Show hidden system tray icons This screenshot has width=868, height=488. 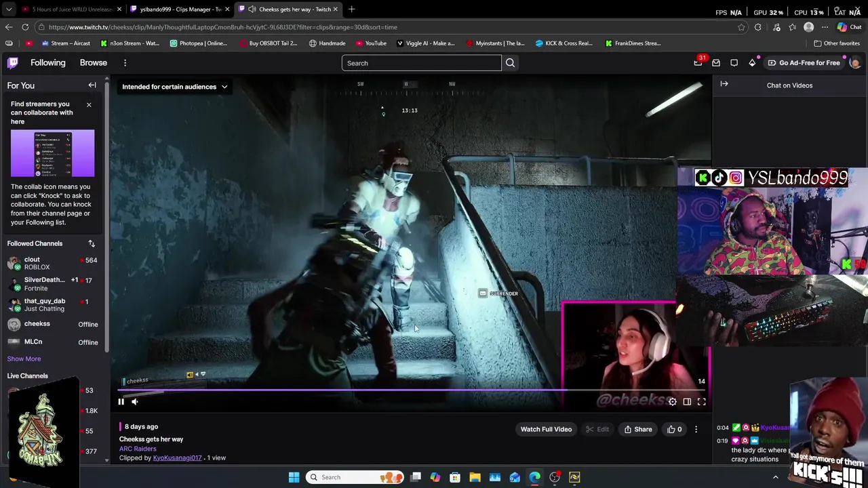tap(776, 477)
